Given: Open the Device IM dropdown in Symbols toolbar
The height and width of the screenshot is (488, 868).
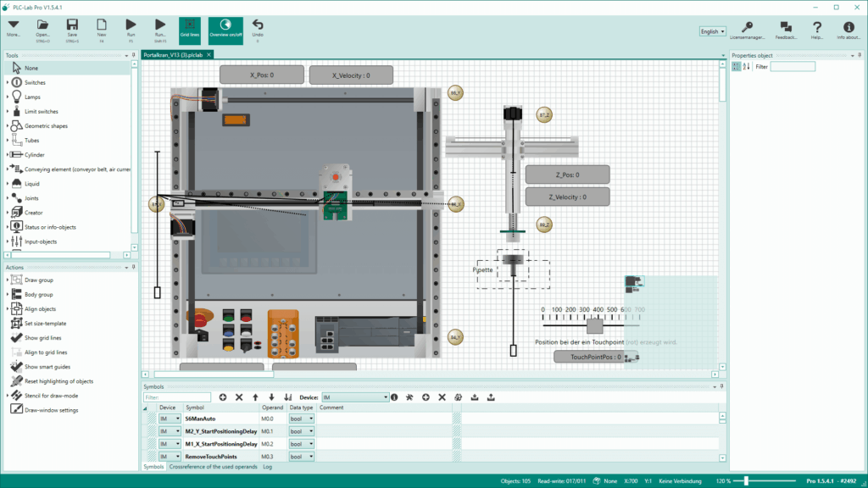Looking at the screenshot, I should point(355,397).
